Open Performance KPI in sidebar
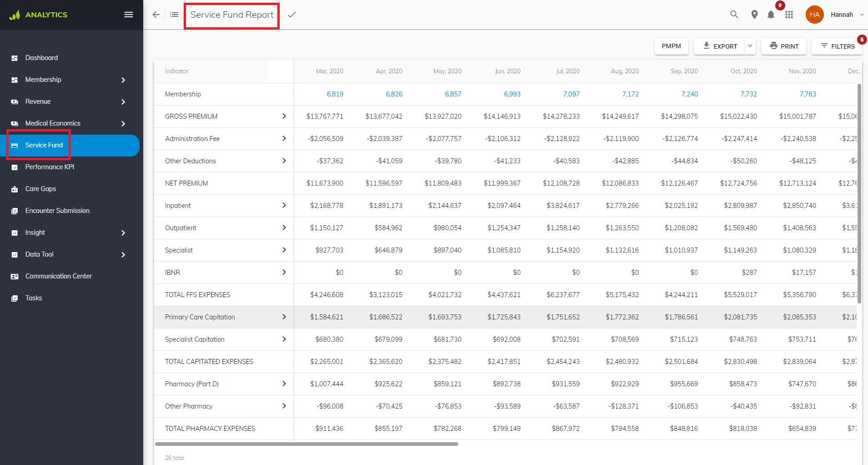868x465 pixels. click(50, 167)
